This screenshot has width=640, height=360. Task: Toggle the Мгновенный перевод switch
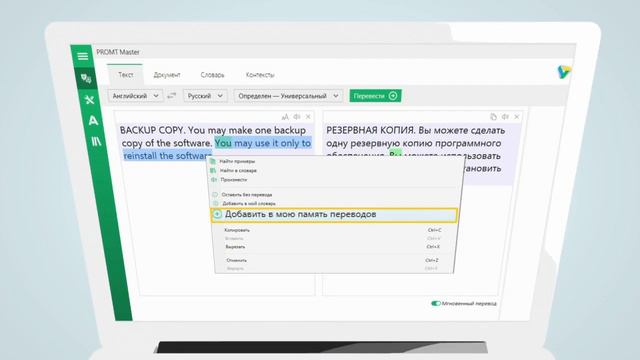(x=436, y=303)
